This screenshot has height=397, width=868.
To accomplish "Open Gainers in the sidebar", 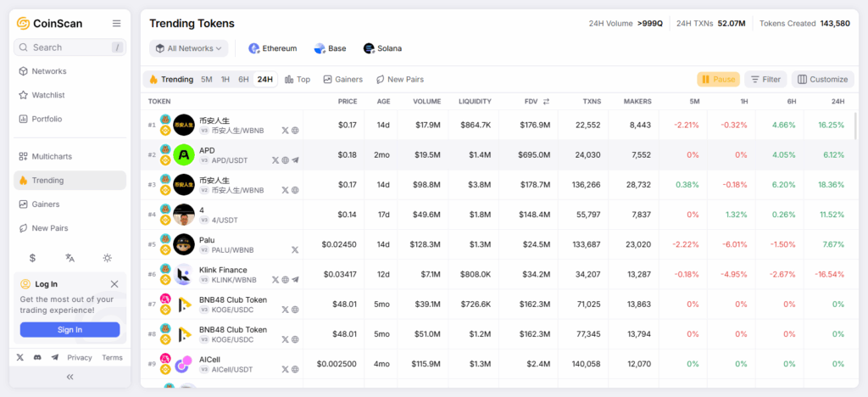I will click(70, 204).
